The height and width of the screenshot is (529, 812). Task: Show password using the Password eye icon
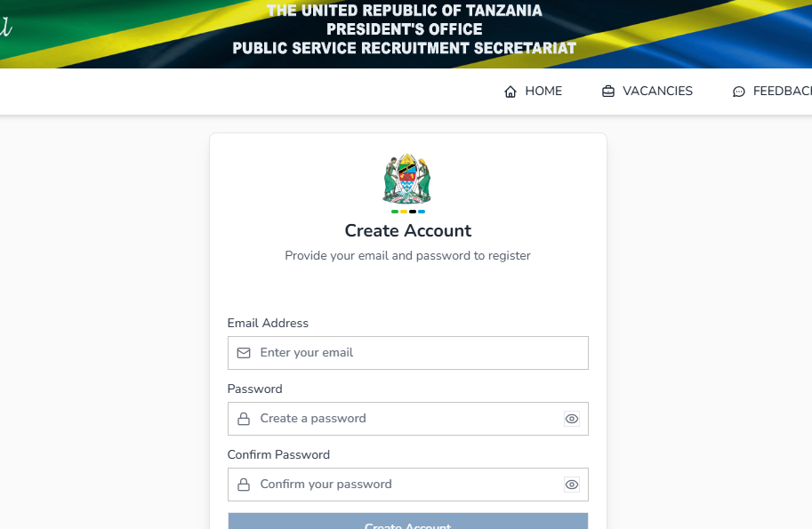click(572, 419)
